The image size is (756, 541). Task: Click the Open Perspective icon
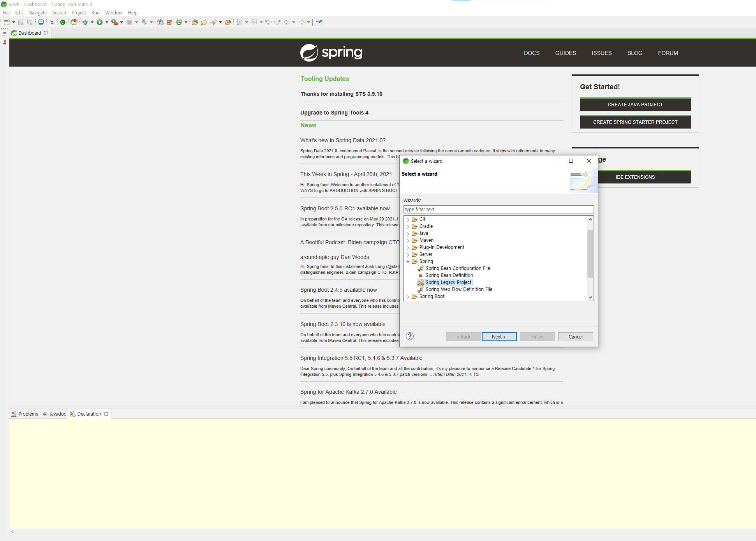(319, 22)
